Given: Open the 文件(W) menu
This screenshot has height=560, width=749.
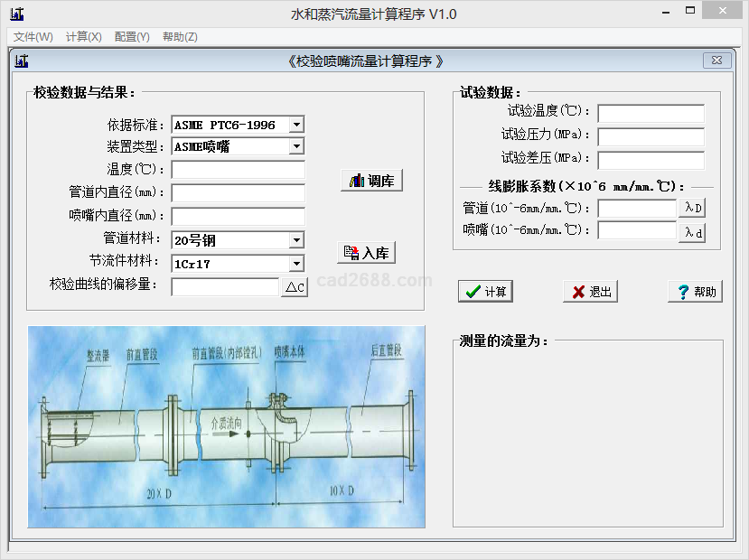Looking at the screenshot, I should (33, 37).
